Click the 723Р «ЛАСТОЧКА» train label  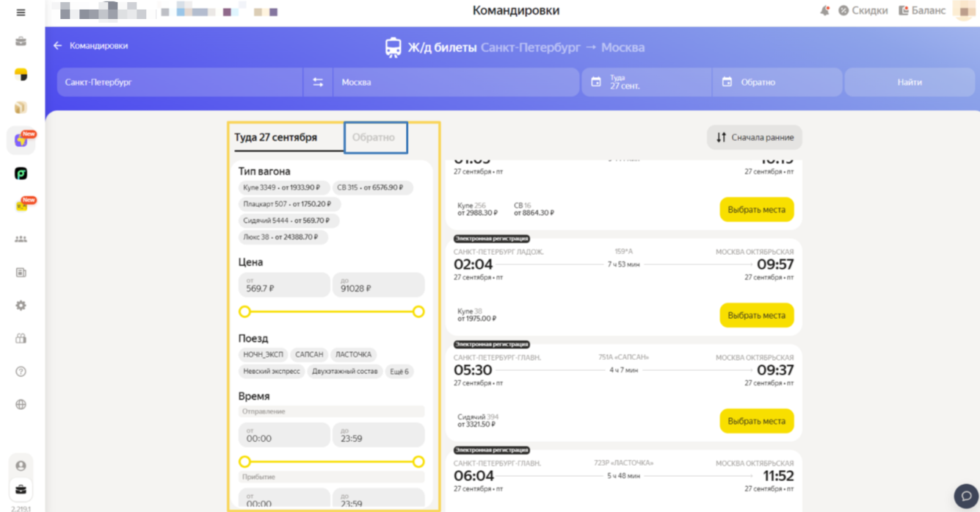point(623,464)
